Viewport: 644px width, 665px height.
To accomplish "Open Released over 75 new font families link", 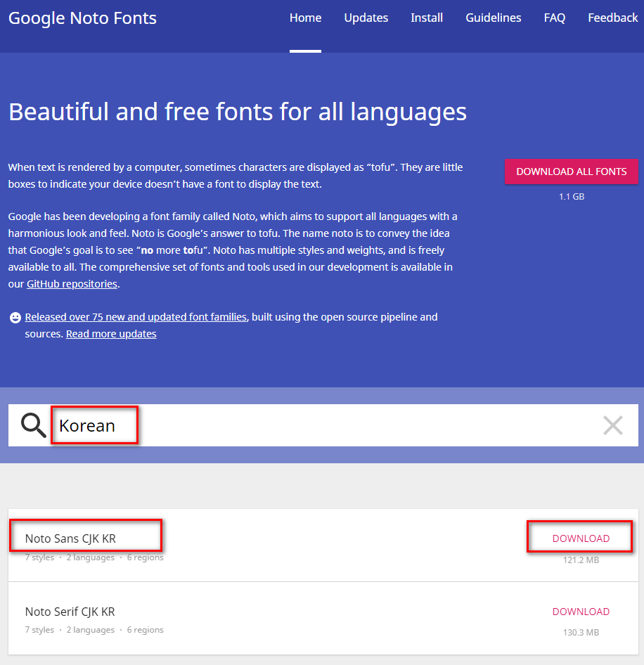I will coord(136,317).
